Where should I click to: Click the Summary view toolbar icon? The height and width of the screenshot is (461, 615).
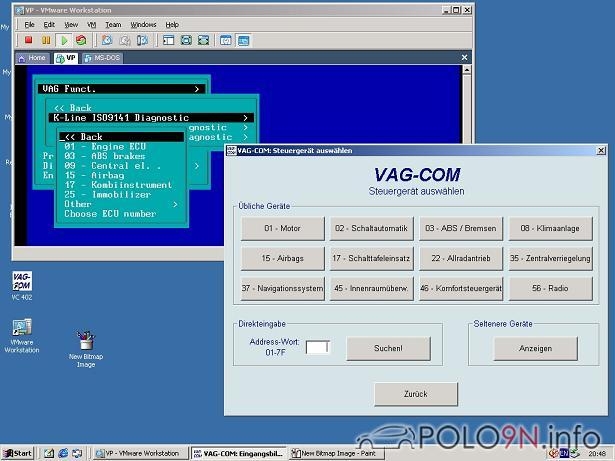pos(226,40)
